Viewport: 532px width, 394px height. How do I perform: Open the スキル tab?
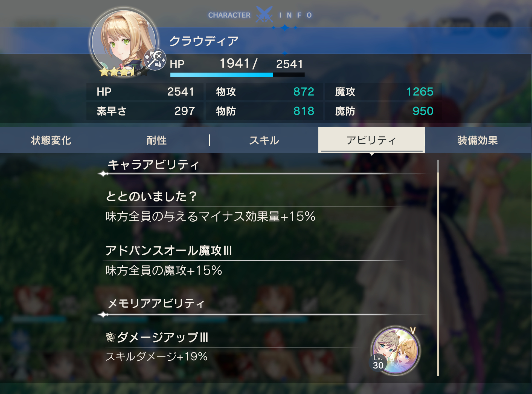[x=264, y=140]
